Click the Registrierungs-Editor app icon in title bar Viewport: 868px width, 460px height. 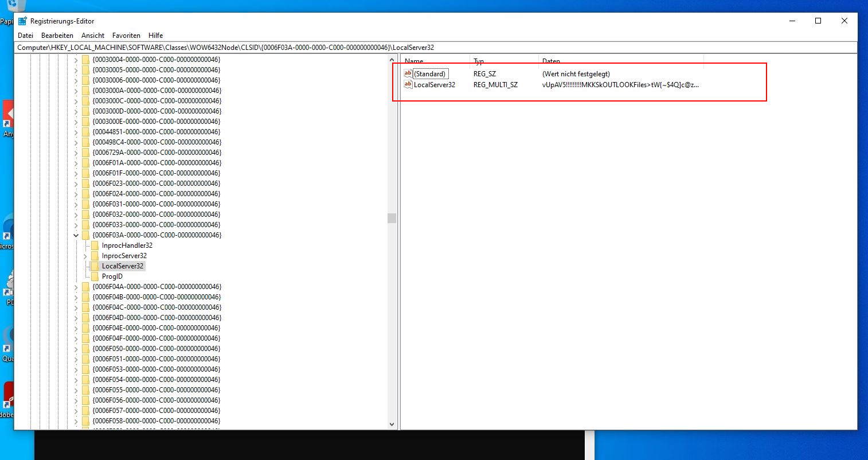[x=22, y=21]
